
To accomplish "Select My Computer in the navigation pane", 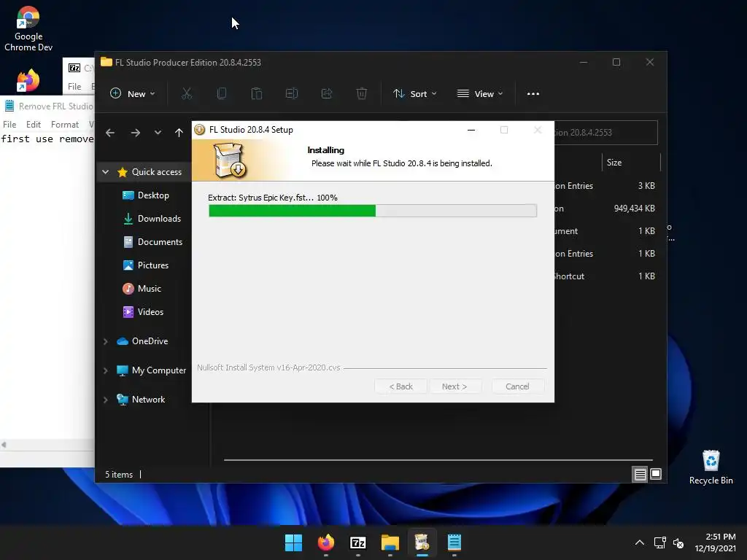I will pyautogui.click(x=151, y=370).
